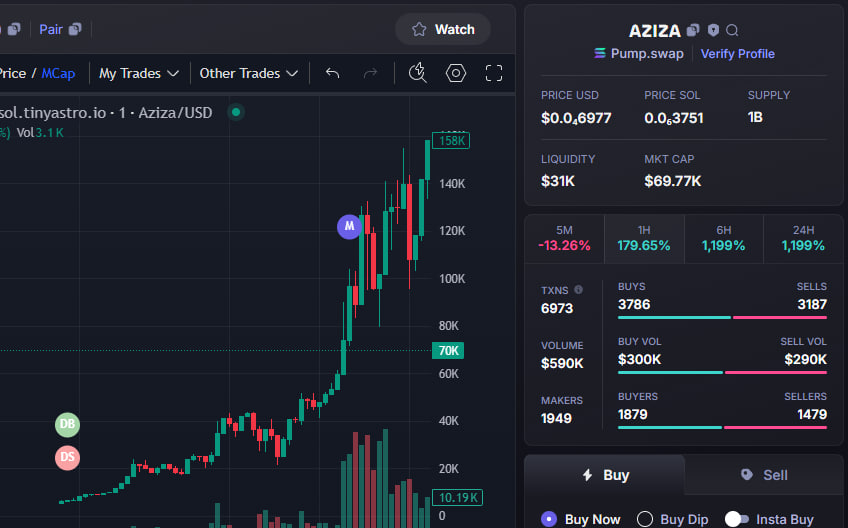This screenshot has height=528, width=848.
Task: Click the buy vol versus sell vol bar
Action: [x=723, y=372]
